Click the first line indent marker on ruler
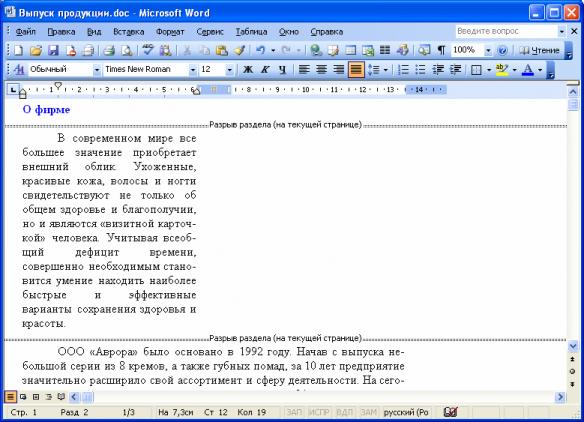The width and height of the screenshot is (584, 422). point(58,86)
